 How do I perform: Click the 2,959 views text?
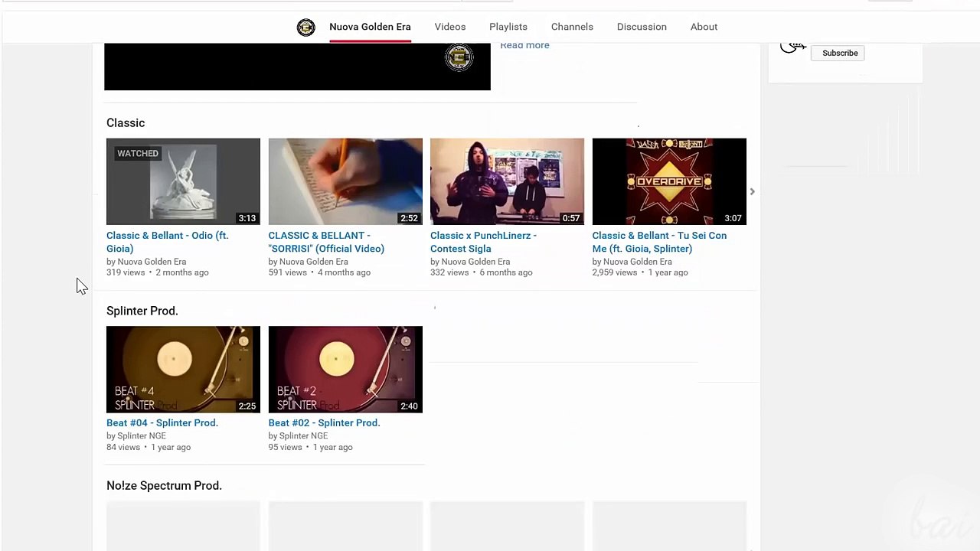[614, 272]
